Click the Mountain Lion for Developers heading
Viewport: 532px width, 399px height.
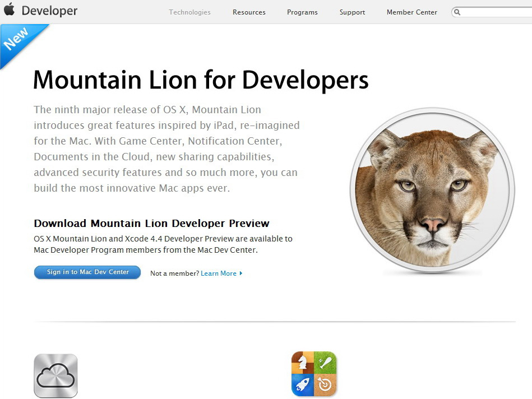[x=201, y=80]
